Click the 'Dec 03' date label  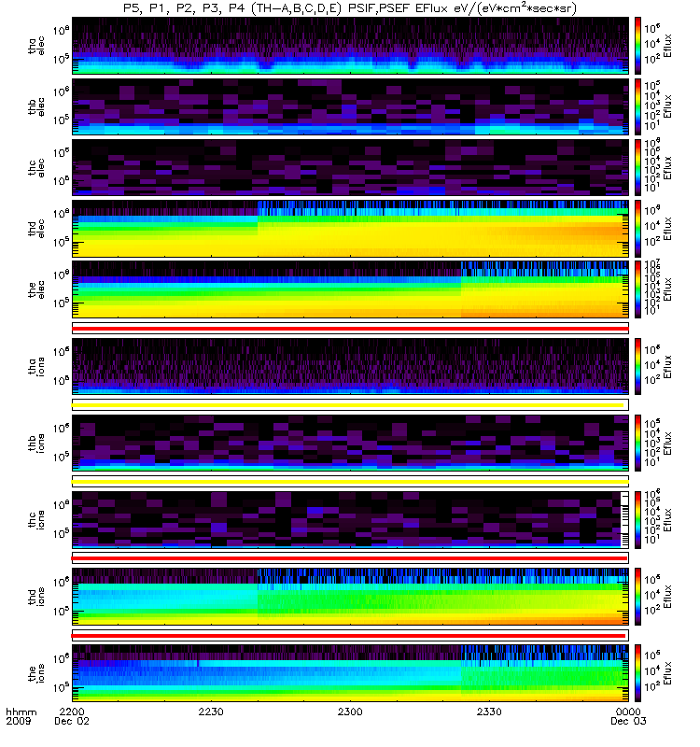click(628, 721)
